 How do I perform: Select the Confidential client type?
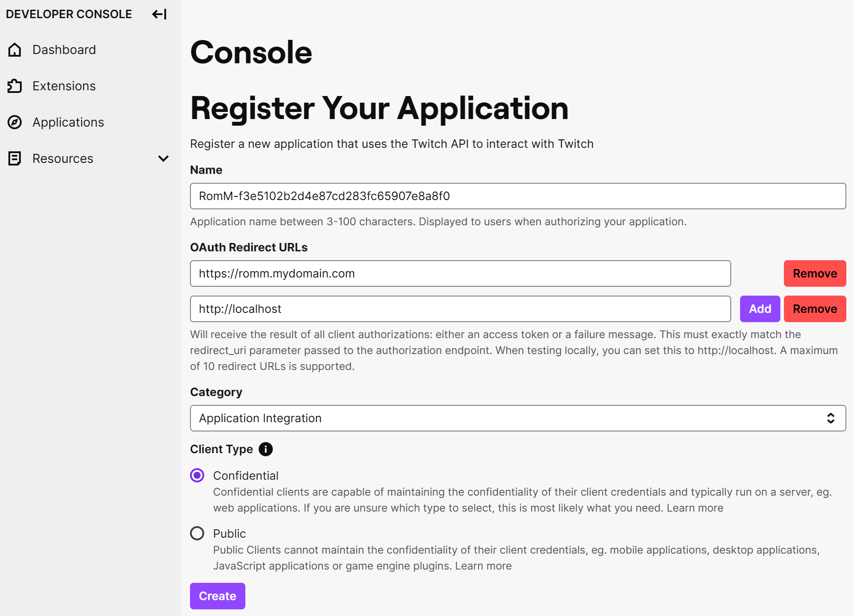197,475
